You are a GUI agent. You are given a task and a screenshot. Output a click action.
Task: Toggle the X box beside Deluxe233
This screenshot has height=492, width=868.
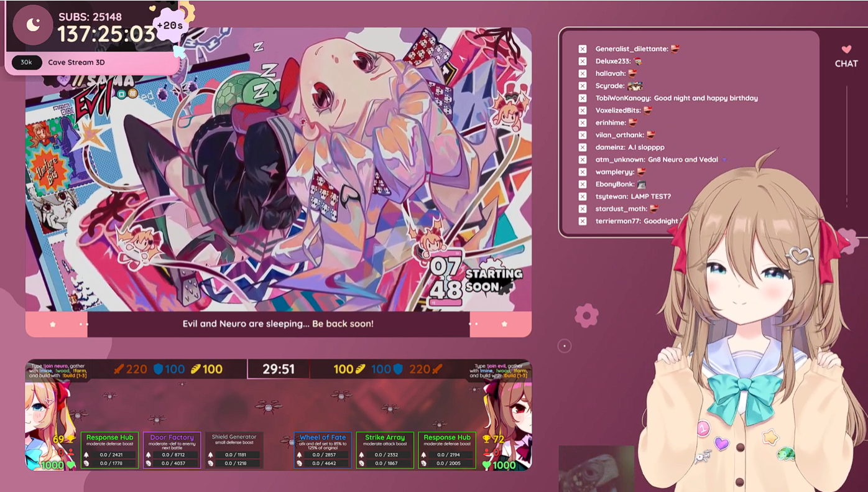[583, 61]
